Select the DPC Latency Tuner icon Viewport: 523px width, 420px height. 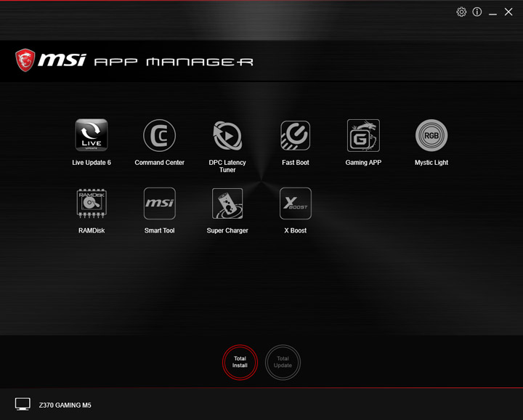[x=227, y=135]
